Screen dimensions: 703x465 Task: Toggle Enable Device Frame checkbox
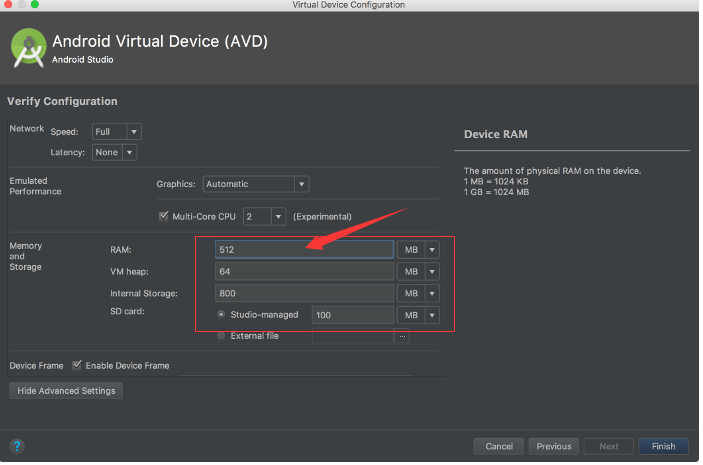pyautogui.click(x=77, y=365)
